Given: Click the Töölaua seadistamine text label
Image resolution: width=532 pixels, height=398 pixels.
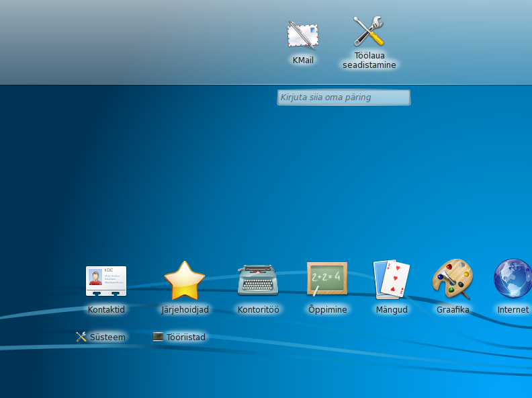Looking at the screenshot, I should [x=369, y=61].
